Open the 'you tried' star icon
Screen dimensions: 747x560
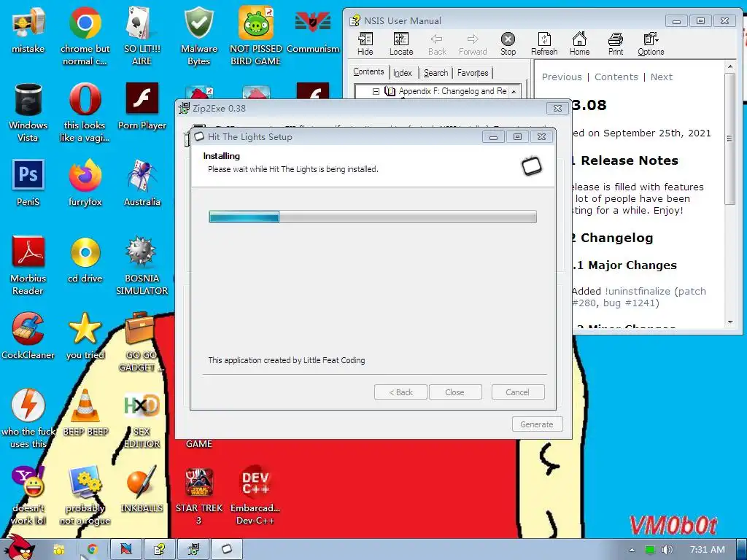point(85,335)
